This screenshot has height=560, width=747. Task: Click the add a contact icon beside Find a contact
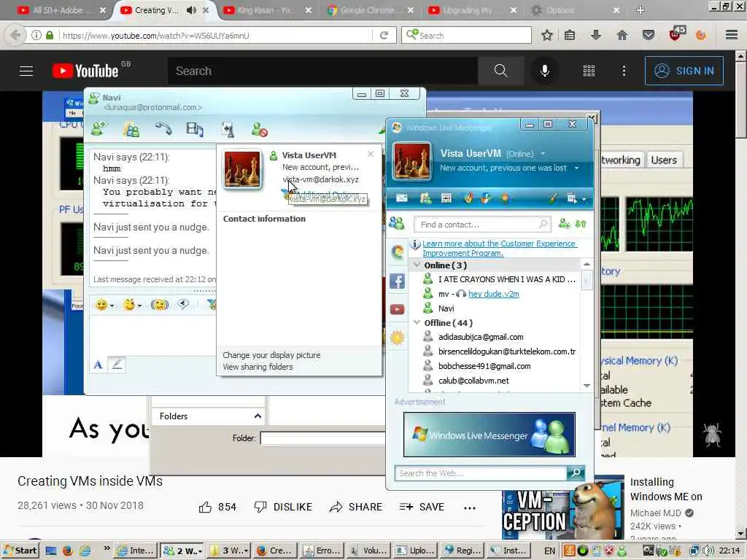pos(564,223)
